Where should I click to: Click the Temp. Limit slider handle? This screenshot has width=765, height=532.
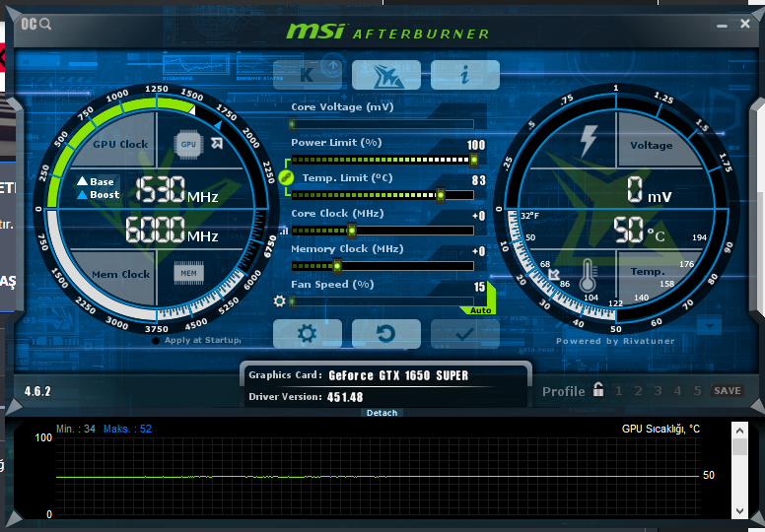coord(441,195)
